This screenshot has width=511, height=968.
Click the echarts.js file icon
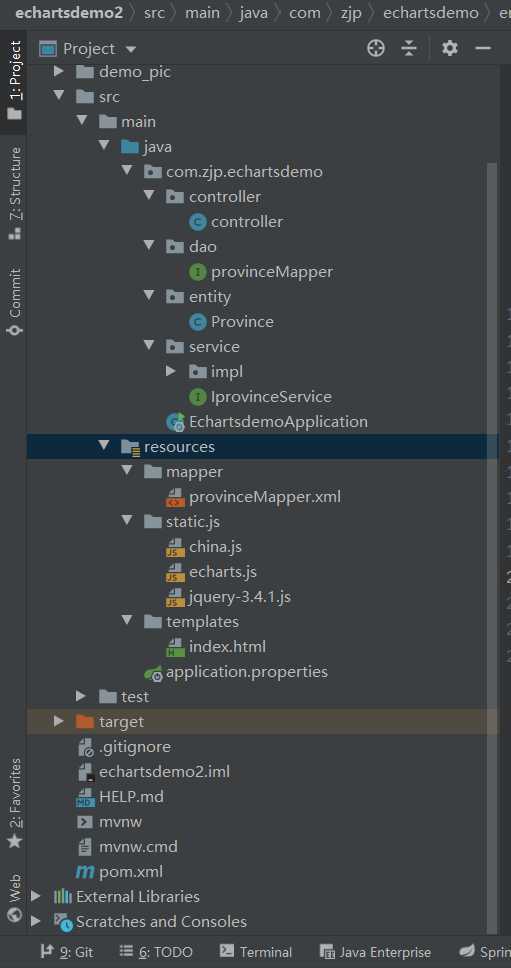click(175, 572)
